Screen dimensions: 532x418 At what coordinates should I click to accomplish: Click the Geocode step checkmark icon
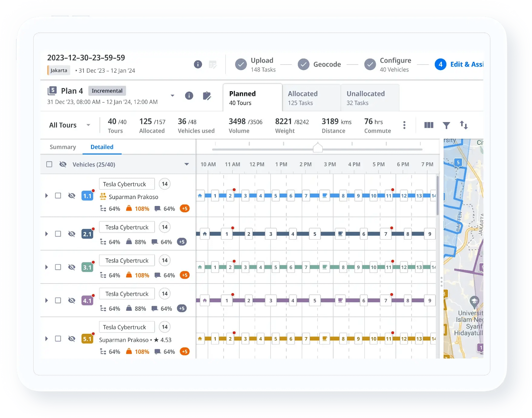point(303,64)
